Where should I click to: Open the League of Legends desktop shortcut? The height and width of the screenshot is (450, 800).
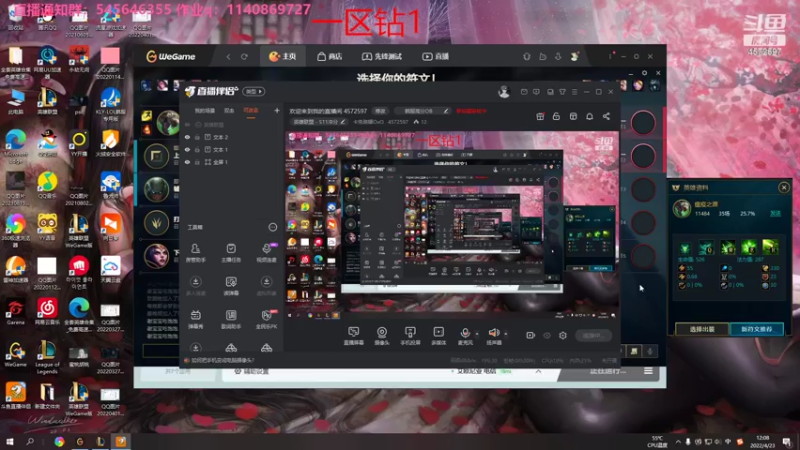pos(47,357)
